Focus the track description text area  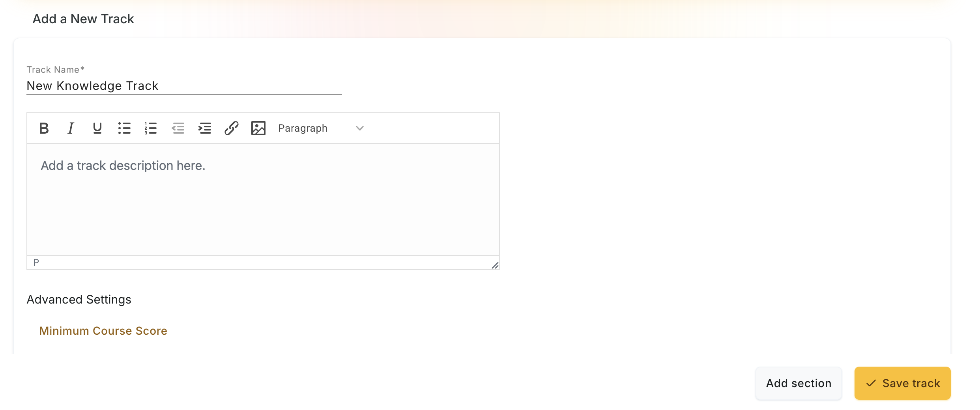(263, 199)
